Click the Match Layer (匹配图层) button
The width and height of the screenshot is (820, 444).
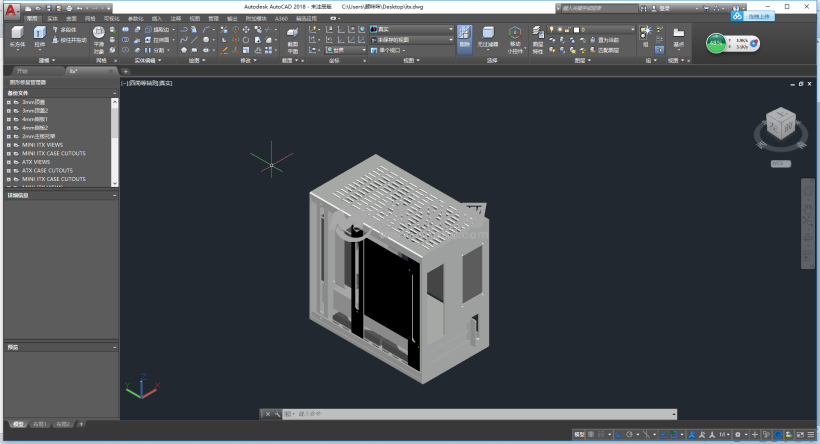604,50
